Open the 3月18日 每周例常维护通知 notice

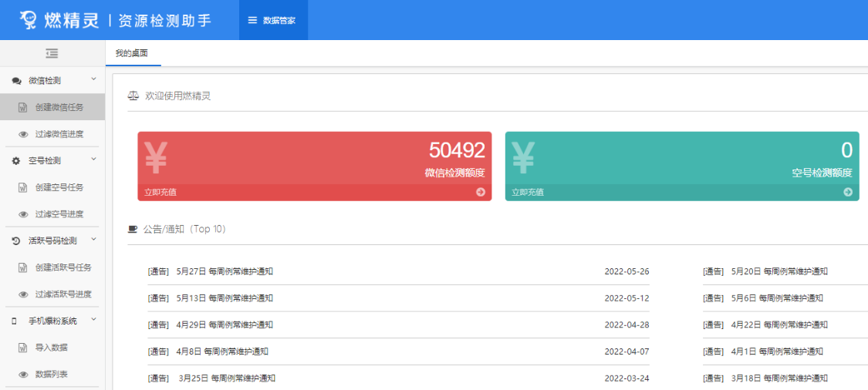tap(779, 378)
